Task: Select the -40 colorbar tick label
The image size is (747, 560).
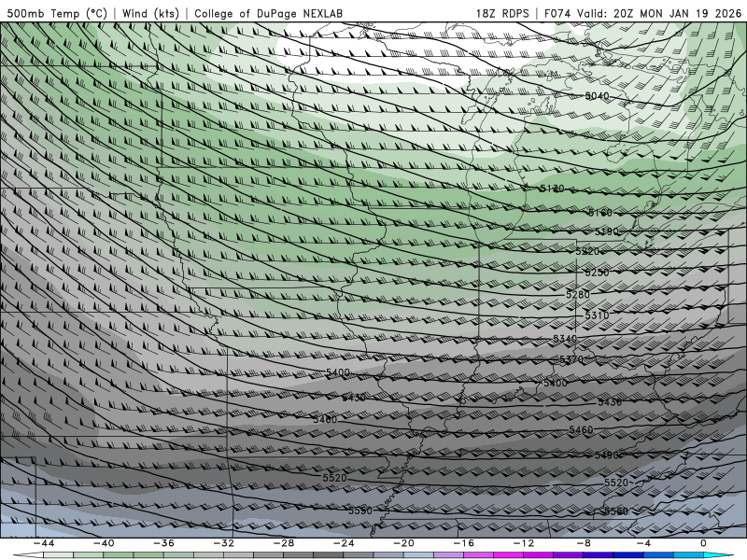Action: coord(104,543)
